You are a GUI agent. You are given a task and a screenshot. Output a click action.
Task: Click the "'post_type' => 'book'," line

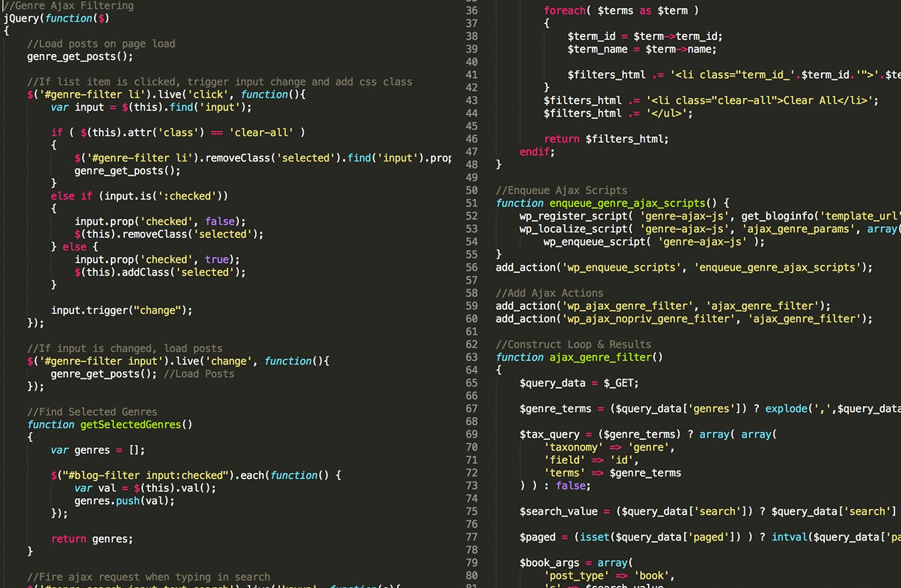(x=609, y=575)
